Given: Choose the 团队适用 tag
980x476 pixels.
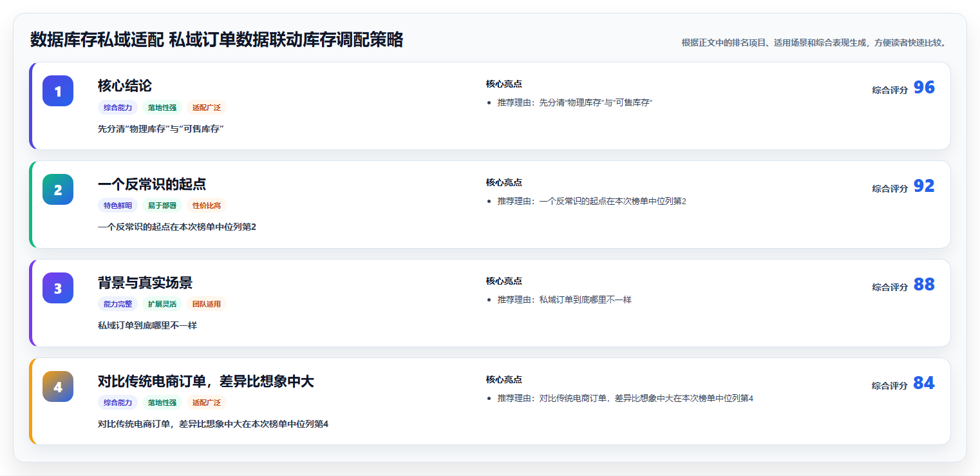Looking at the screenshot, I should point(207,305).
